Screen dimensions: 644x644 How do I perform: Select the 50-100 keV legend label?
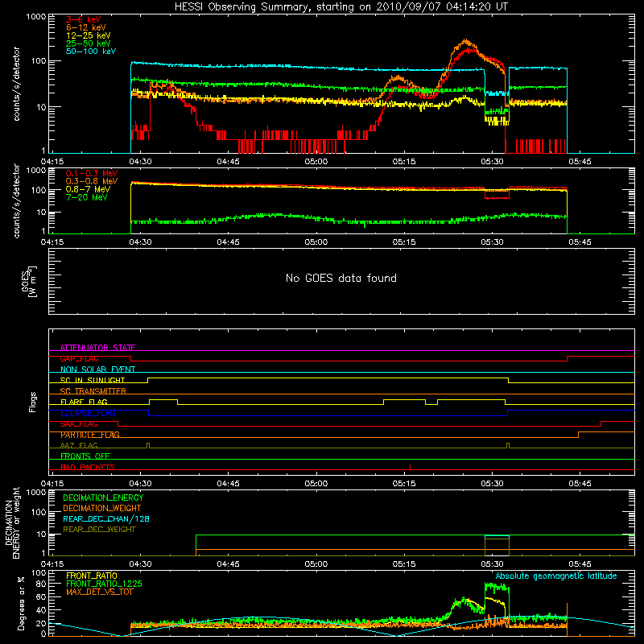(x=90, y=52)
